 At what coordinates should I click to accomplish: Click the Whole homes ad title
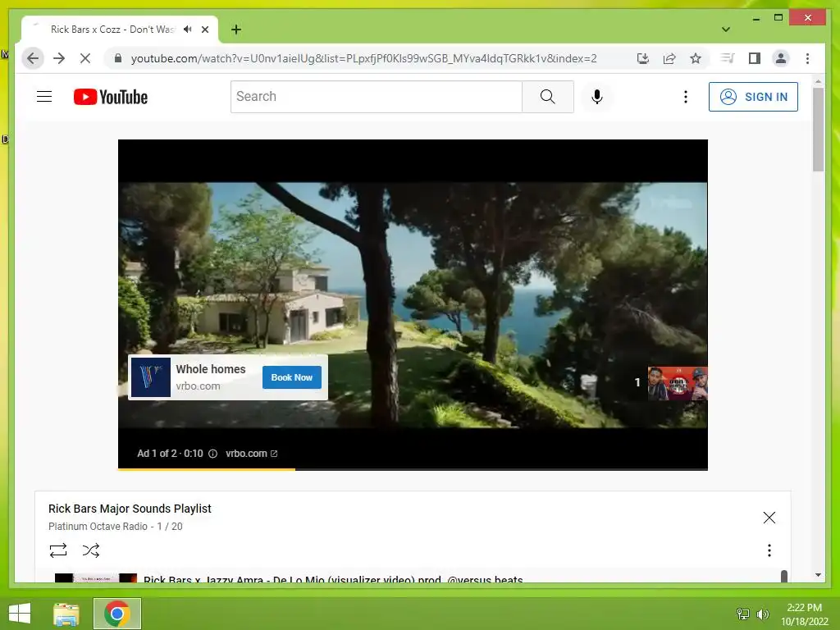(211, 369)
